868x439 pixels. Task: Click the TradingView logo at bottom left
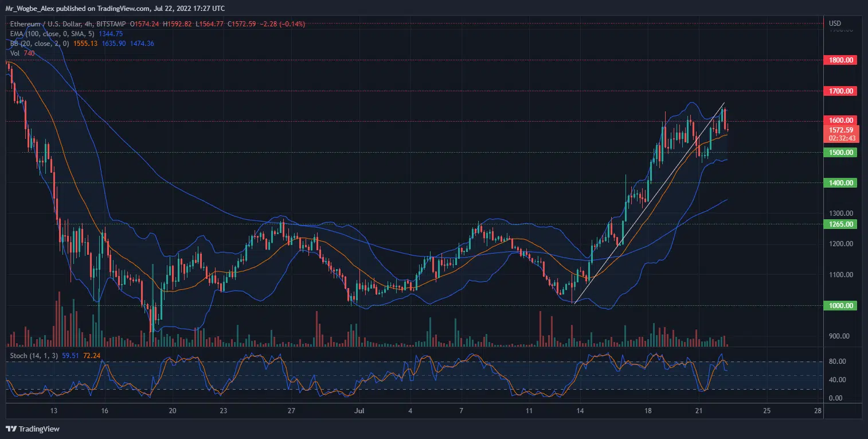[x=33, y=429]
